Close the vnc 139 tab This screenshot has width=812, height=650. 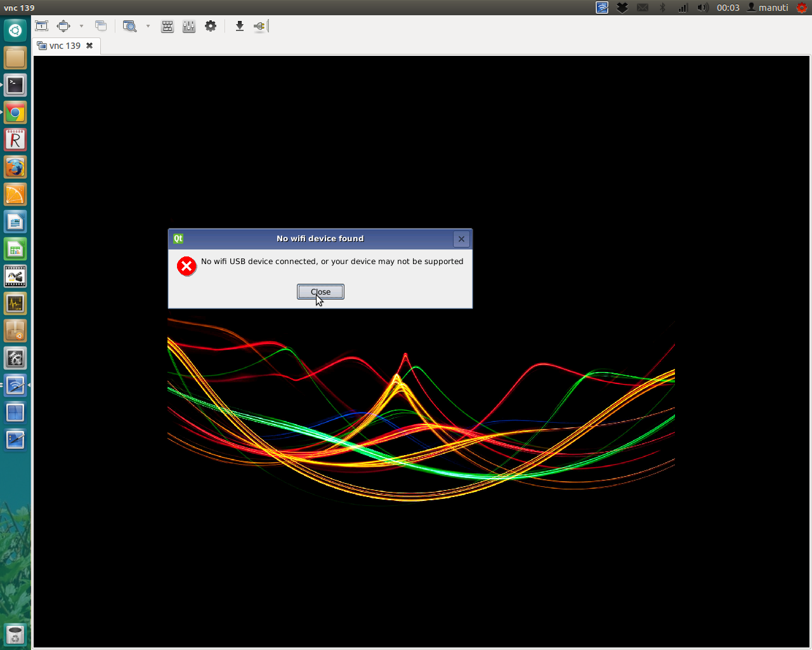click(89, 46)
